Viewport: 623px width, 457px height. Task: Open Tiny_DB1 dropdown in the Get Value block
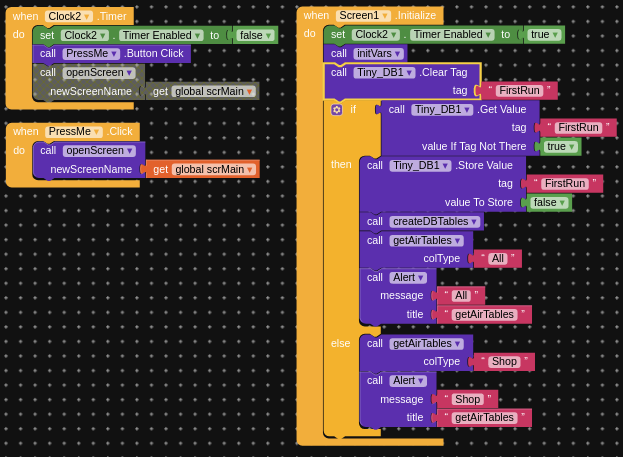pyautogui.click(x=442, y=110)
